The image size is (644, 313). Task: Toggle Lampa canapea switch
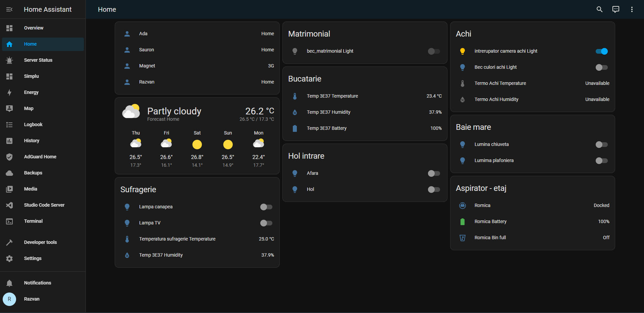(266, 207)
